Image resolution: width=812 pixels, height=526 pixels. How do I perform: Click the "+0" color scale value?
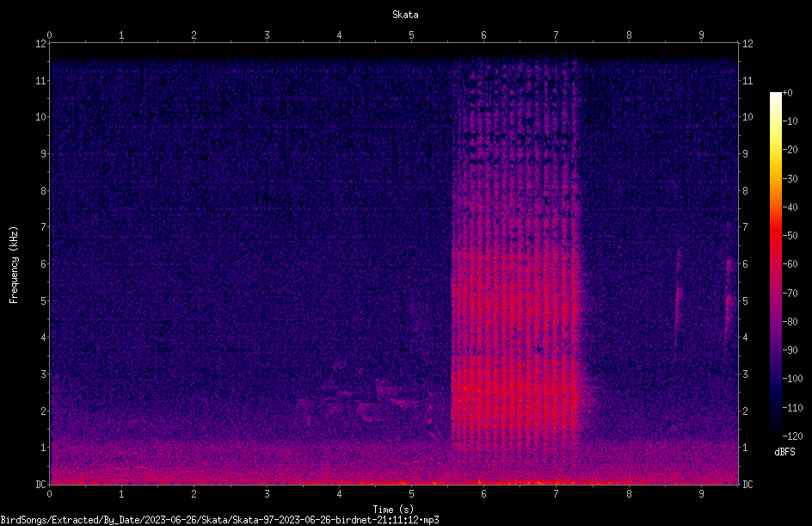[x=787, y=93]
